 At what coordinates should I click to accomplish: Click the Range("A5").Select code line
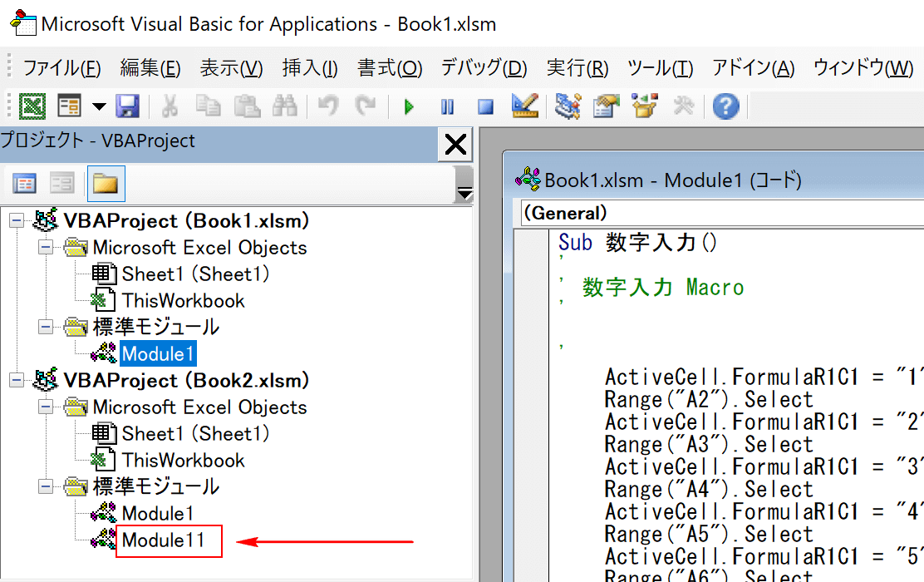pos(709,535)
